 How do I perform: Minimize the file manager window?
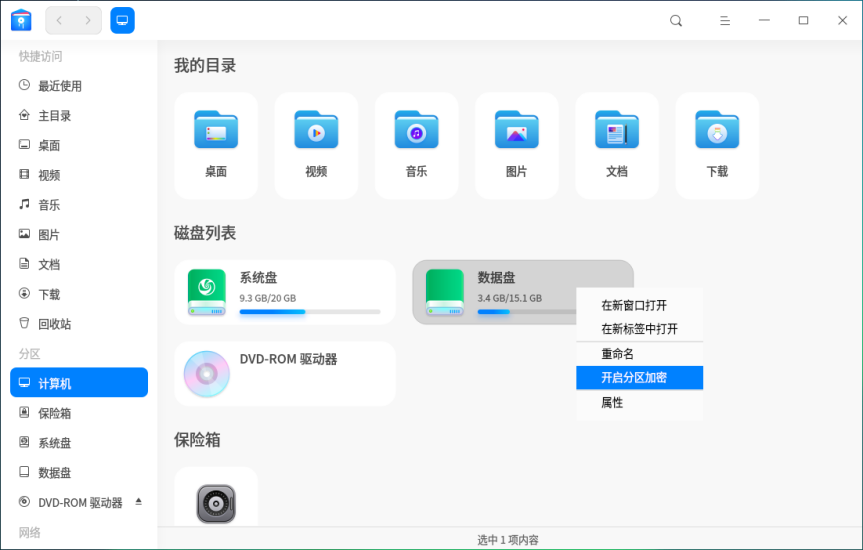[x=764, y=20]
